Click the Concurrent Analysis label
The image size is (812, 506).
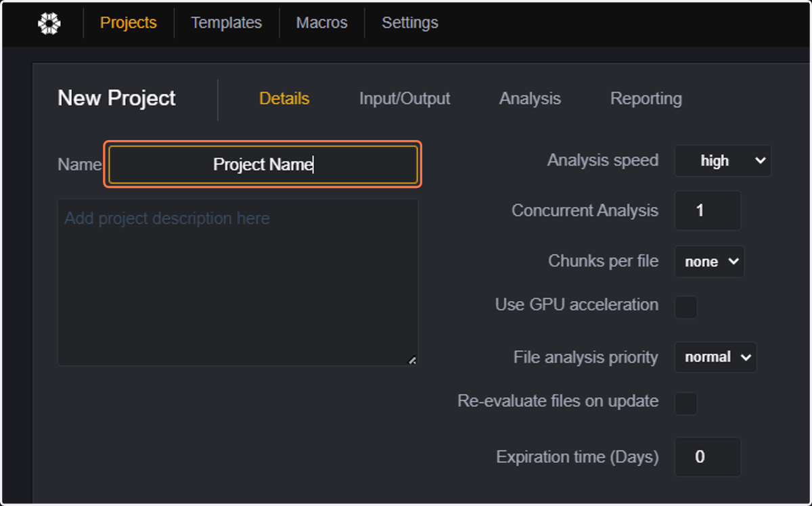(x=585, y=210)
